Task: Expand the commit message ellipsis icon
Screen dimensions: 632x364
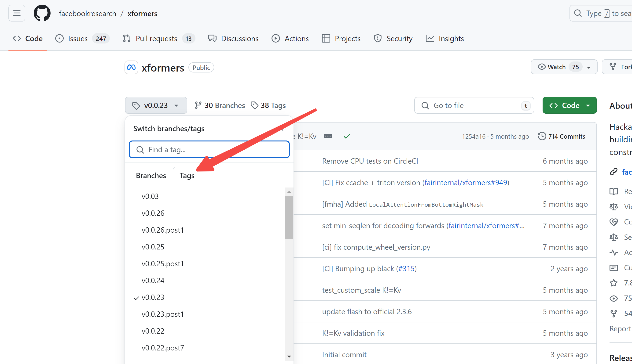Action: coord(328,136)
